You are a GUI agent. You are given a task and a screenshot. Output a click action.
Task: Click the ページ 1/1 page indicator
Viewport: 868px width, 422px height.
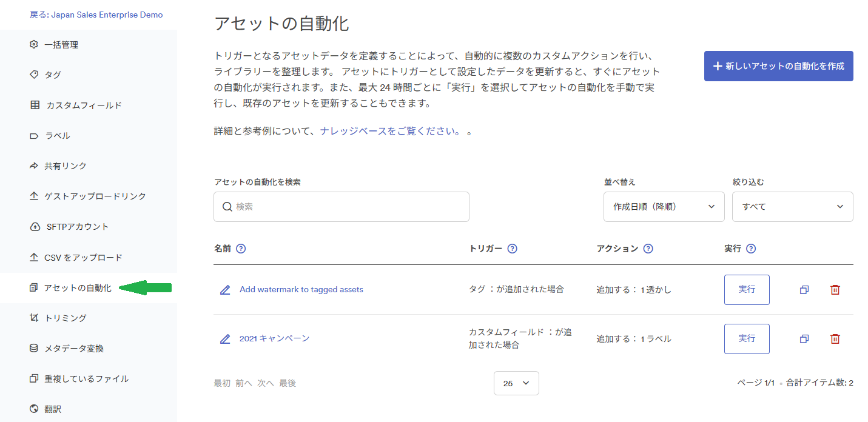756,383
